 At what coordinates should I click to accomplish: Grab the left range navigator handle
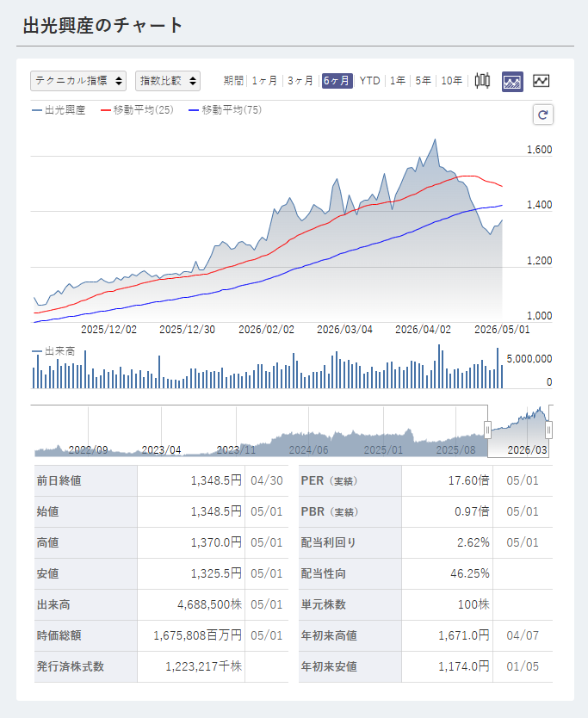488,430
